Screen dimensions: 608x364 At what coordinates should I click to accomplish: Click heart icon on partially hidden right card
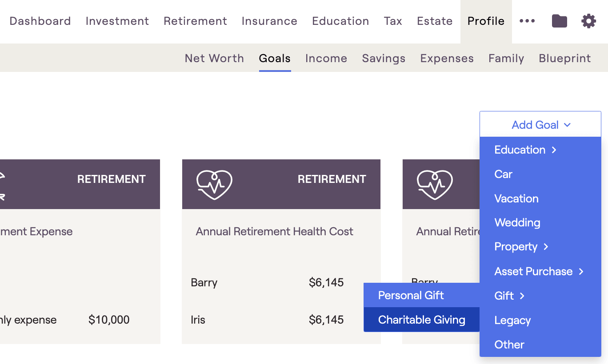click(x=435, y=185)
